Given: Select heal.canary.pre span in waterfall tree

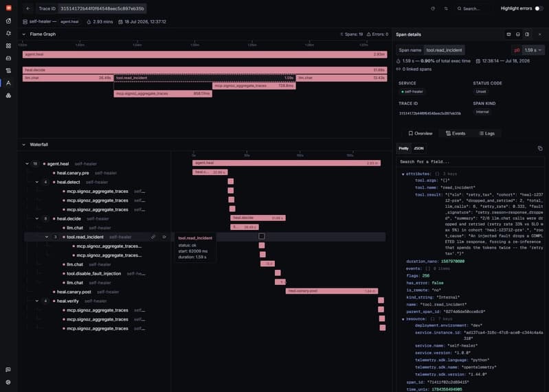Looking at the screenshot, I should (73, 173).
